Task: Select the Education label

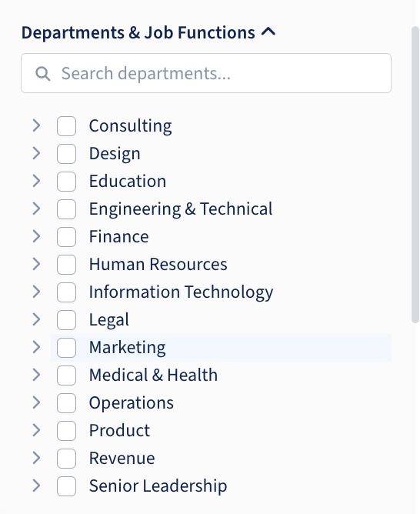Action: pyautogui.click(x=128, y=181)
